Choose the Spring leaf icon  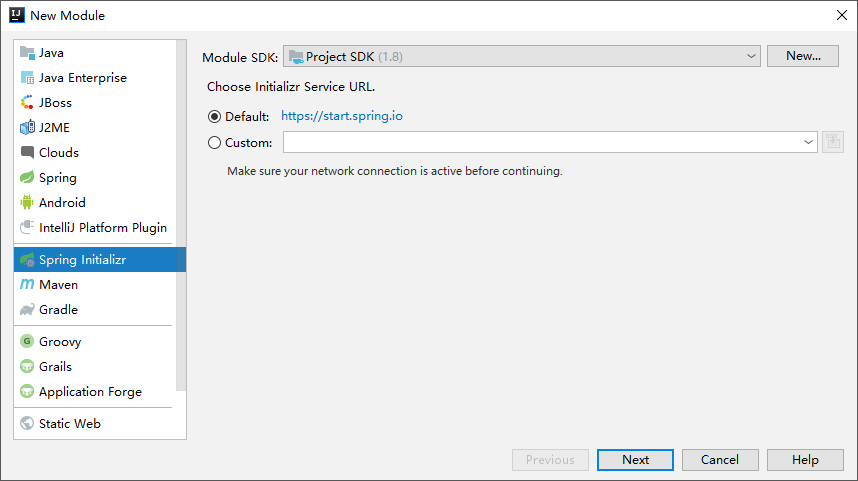(27, 177)
